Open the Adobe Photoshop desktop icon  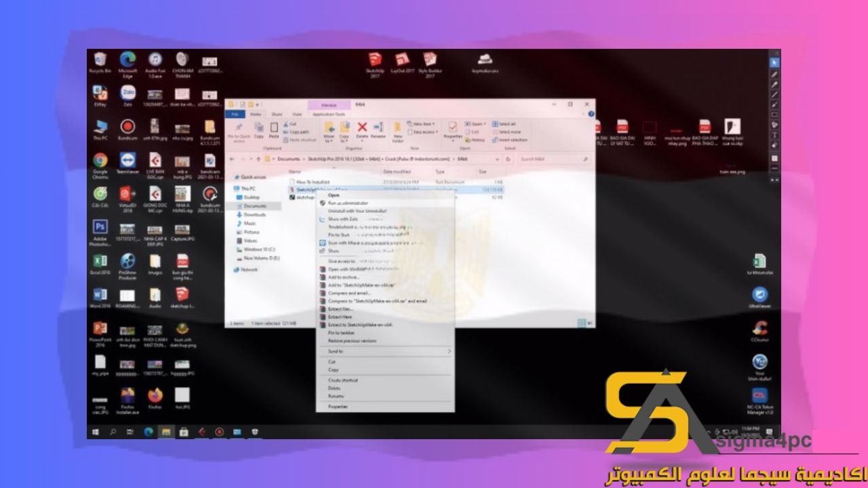pos(100,232)
